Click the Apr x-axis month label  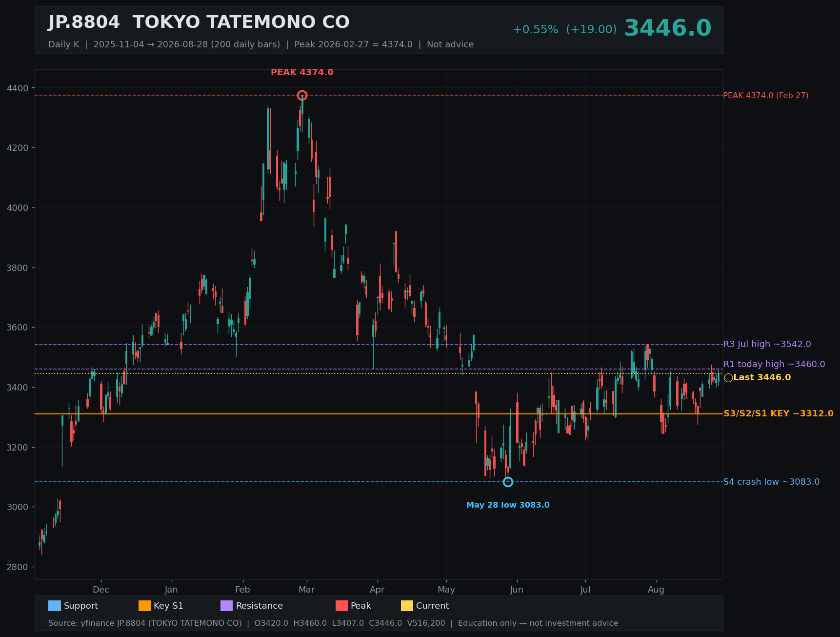point(377,590)
